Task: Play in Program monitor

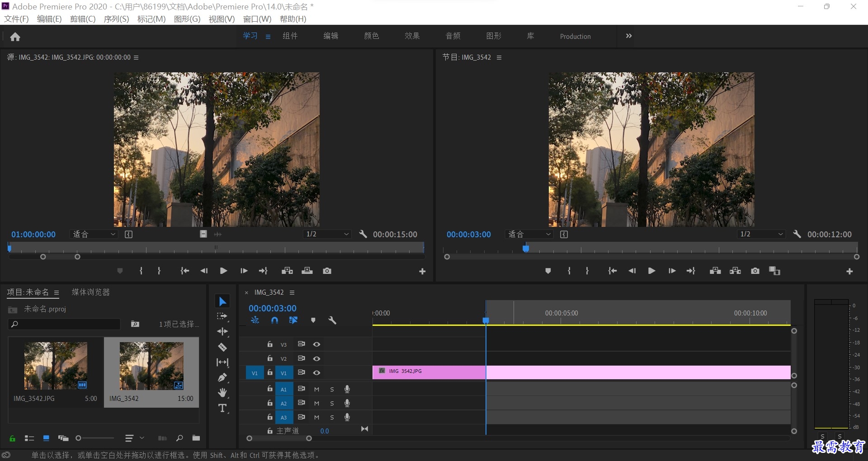Action: pyautogui.click(x=651, y=271)
